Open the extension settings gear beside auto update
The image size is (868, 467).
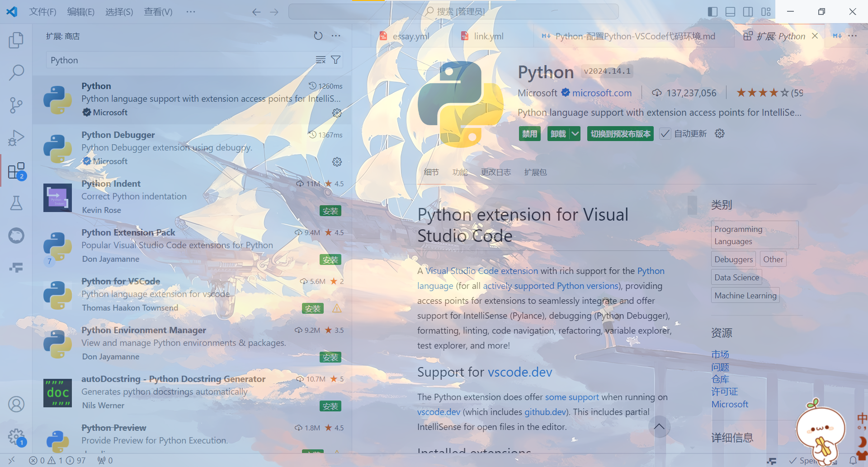click(x=720, y=133)
